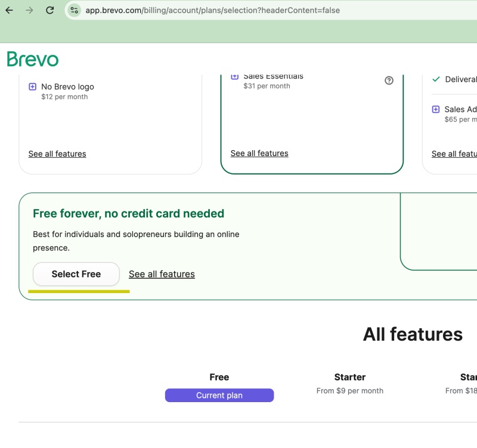This screenshot has width=477, height=448.
Task: Click the 'All features' heading
Action: click(413, 334)
